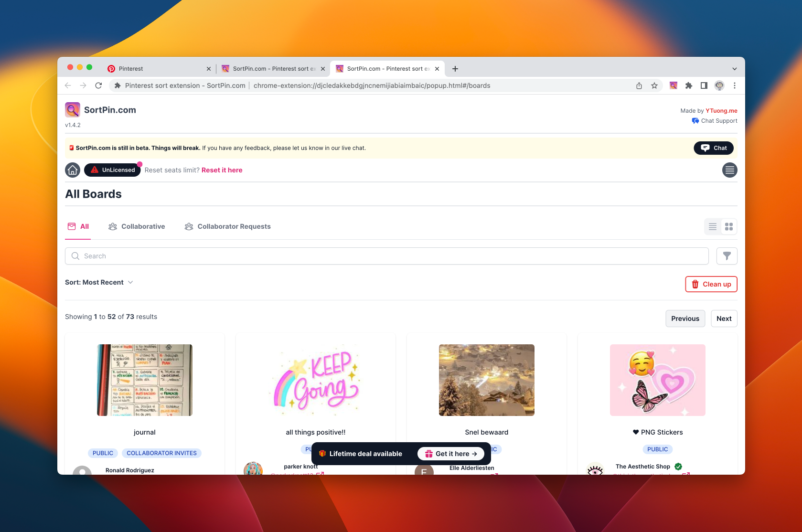Switch to list view layout

[713, 226]
